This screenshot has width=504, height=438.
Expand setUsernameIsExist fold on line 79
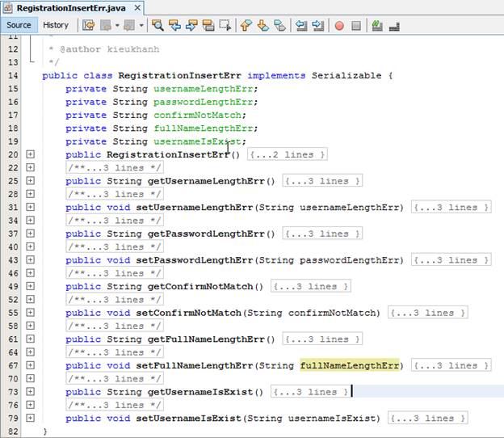[30, 418]
